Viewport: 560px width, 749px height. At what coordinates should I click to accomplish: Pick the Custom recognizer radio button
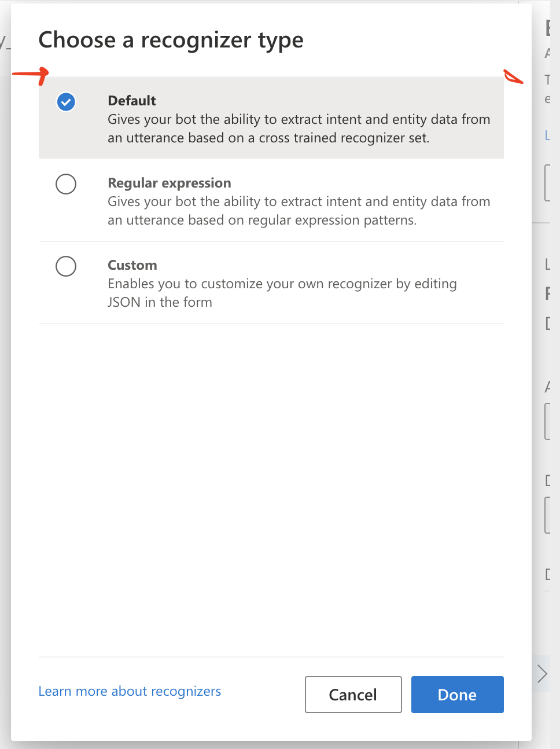coord(65,266)
